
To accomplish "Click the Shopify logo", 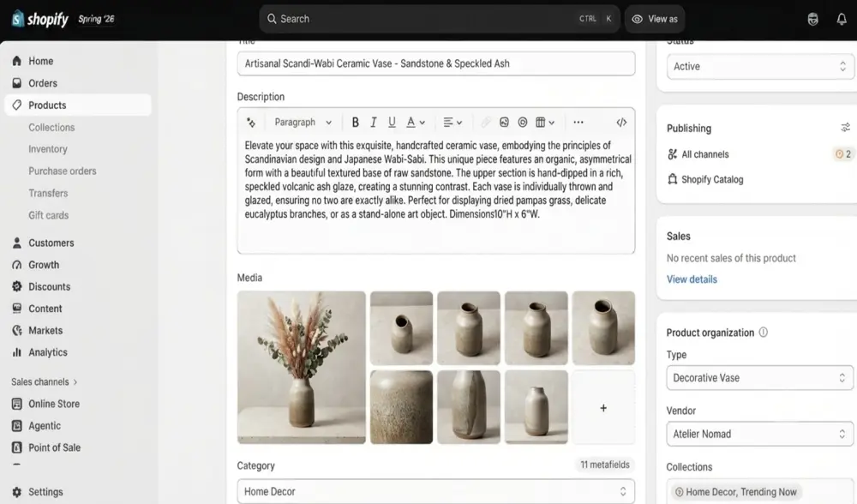I will pos(40,19).
